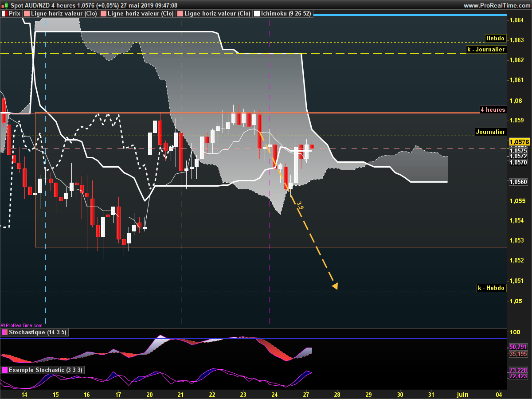Open second Ligne horiz valeur (Clo) label
Viewport: 532px width, 399px height.
[x=141, y=14]
